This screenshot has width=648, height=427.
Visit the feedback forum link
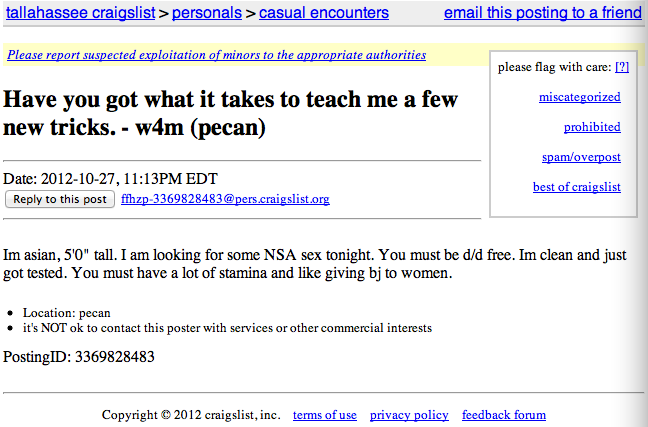(x=504, y=415)
